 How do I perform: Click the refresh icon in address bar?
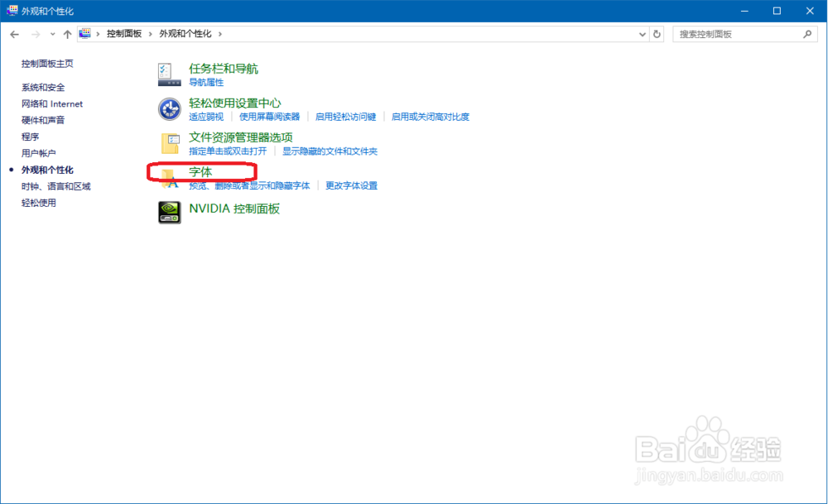tap(657, 33)
